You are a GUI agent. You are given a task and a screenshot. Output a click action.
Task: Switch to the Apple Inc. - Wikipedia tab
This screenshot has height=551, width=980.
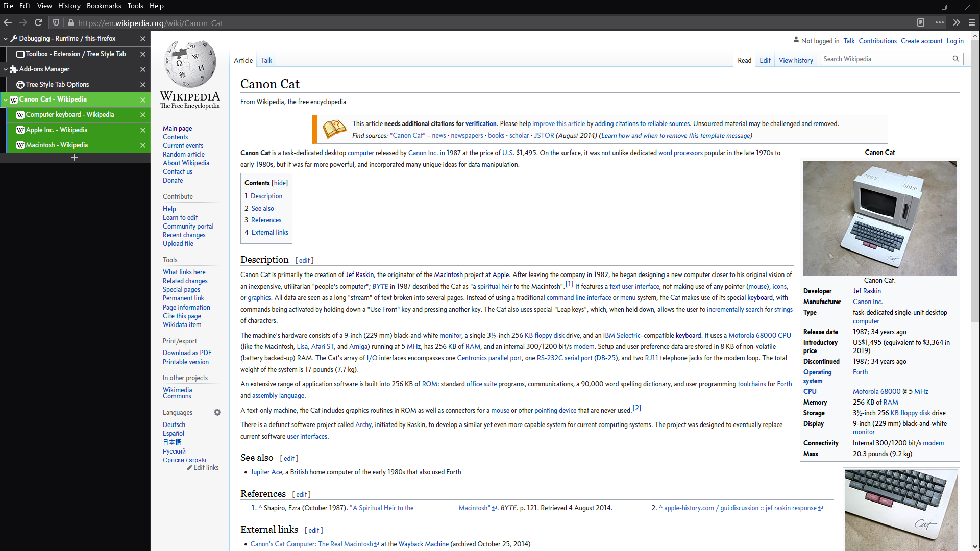57,130
